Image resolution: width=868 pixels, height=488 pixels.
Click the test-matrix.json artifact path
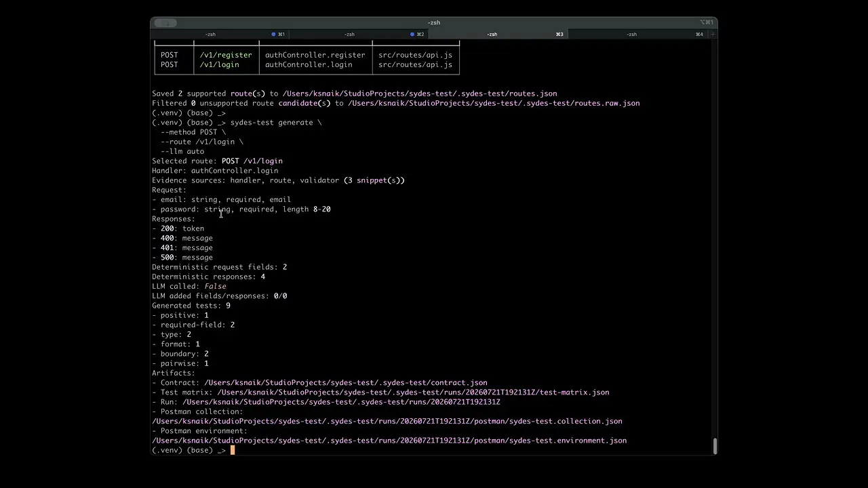[x=413, y=392]
